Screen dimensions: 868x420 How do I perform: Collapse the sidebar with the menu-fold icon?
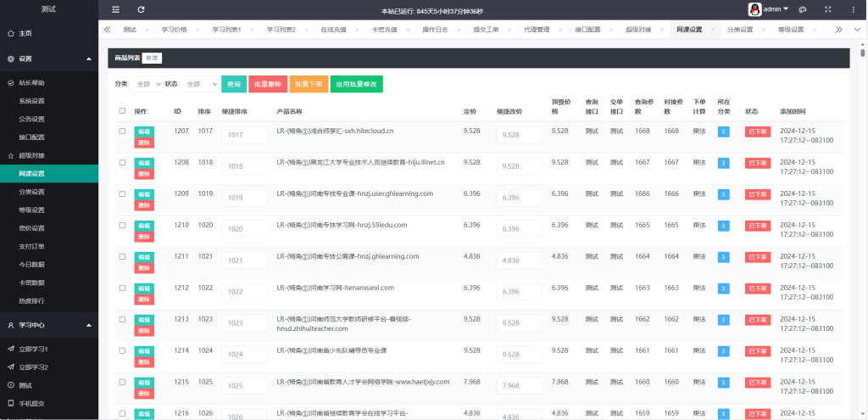coord(116,9)
